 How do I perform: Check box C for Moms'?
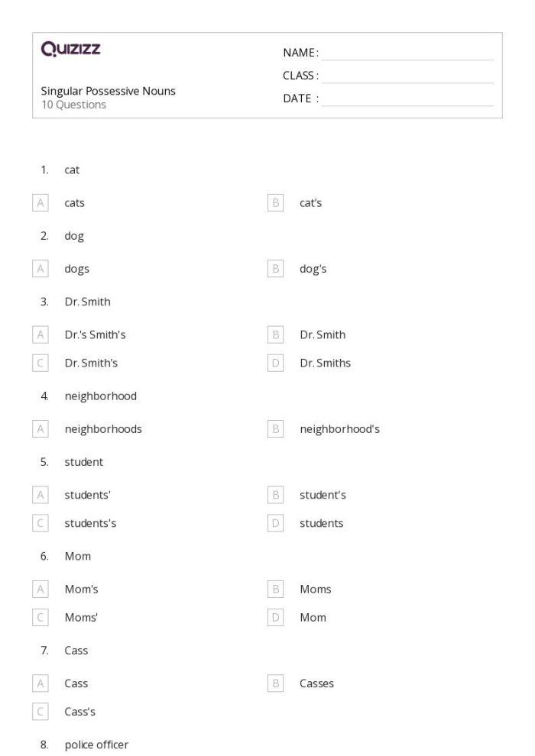pos(41,617)
